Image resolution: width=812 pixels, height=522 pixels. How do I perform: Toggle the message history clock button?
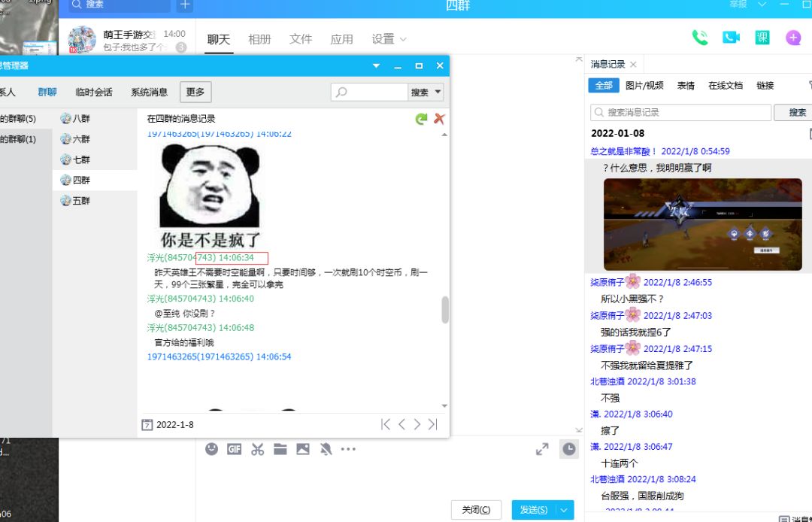[568, 449]
